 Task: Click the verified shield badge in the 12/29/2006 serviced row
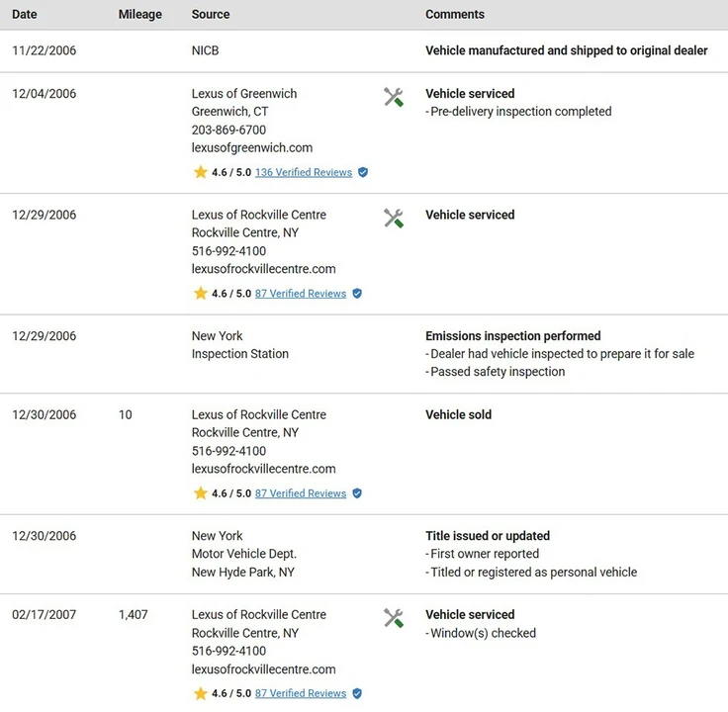357,294
